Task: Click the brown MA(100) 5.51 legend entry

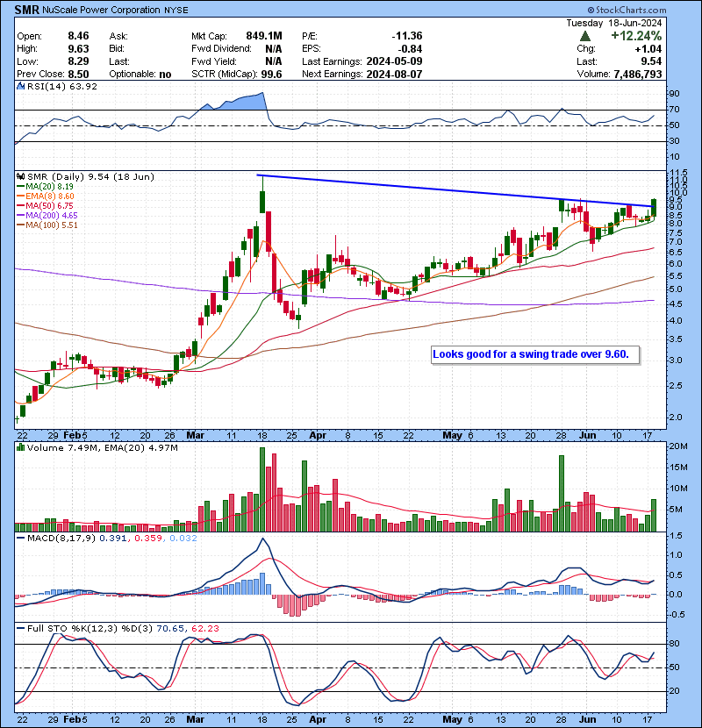Action: (47, 225)
